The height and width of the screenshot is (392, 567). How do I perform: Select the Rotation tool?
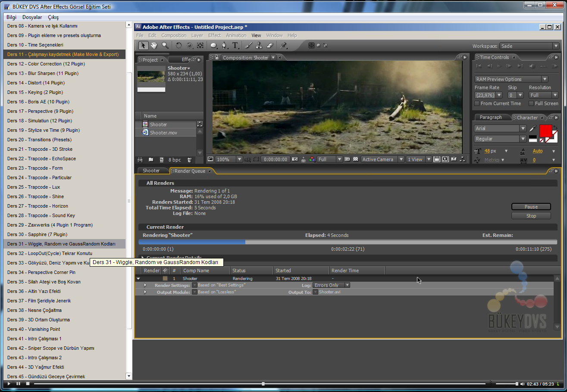[x=179, y=45]
